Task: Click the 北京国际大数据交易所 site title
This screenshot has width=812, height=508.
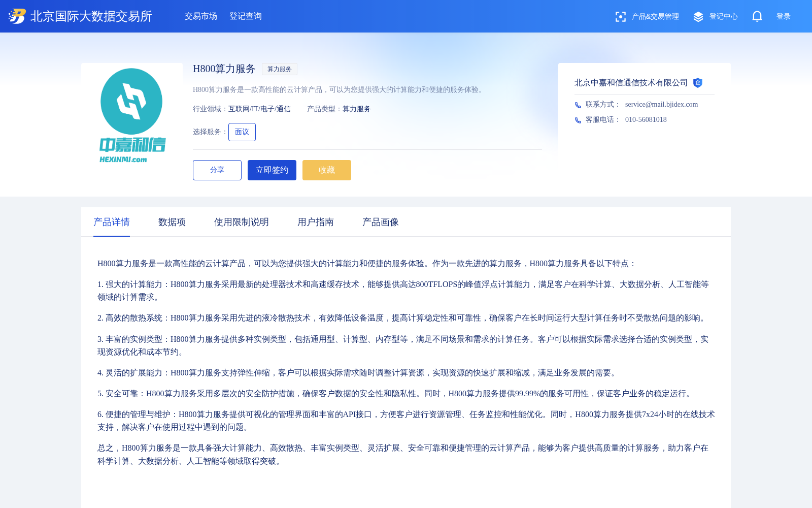Action: coord(91,16)
